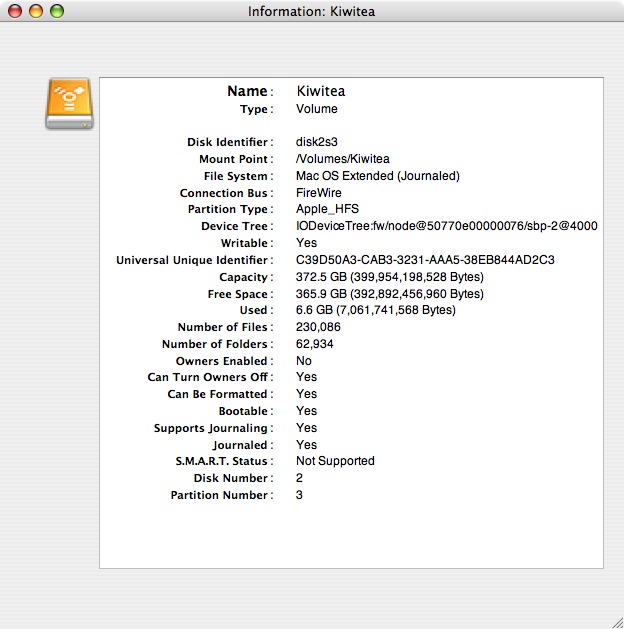This screenshot has height=629, width=624.
Task: Click the resize grip at the window corner
Action: click(617, 622)
